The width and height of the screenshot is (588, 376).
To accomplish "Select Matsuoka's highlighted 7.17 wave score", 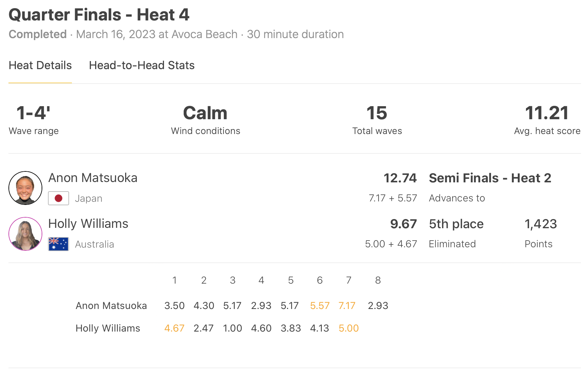I will (x=347, y=305).
